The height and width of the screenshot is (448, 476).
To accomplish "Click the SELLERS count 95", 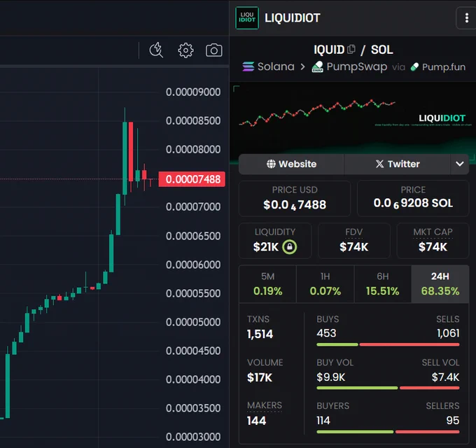I will point(453,421).
